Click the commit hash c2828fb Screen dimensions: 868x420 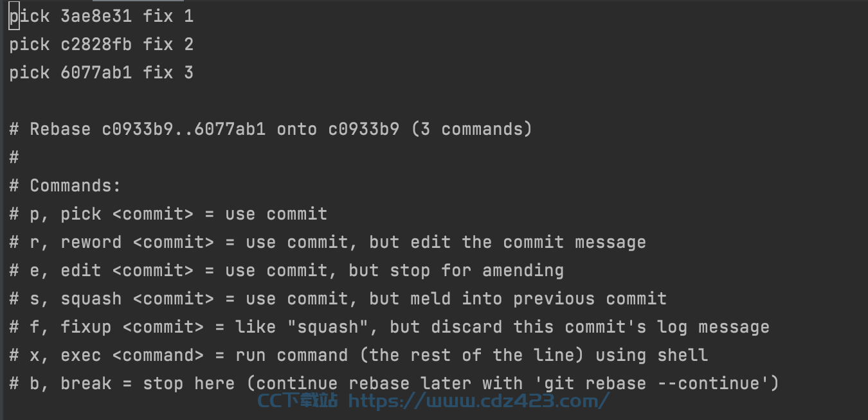(96, 44)
